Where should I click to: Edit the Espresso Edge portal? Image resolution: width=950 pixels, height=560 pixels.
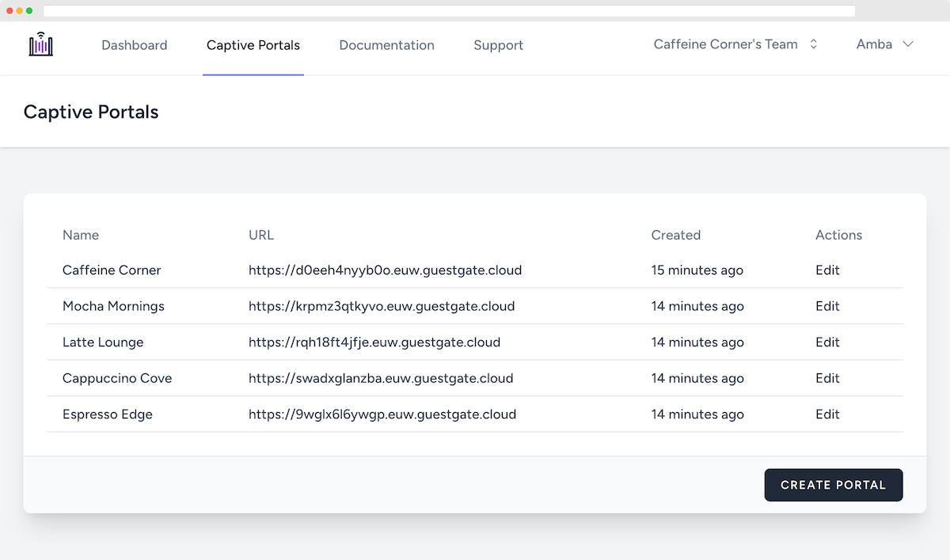click(x=827, y=414)
